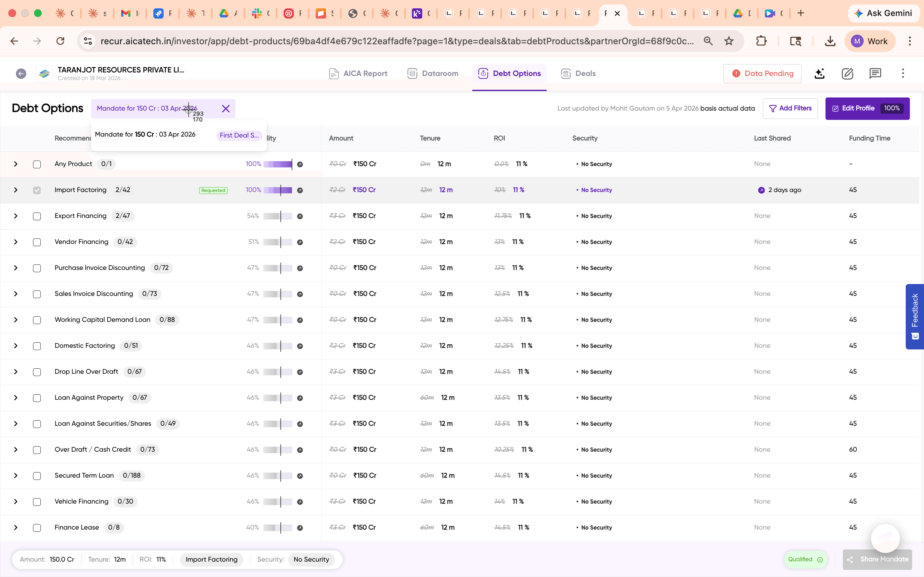Uncheck the Import Factoring row checkbox
924x577 pixels.
coord(37,190)
